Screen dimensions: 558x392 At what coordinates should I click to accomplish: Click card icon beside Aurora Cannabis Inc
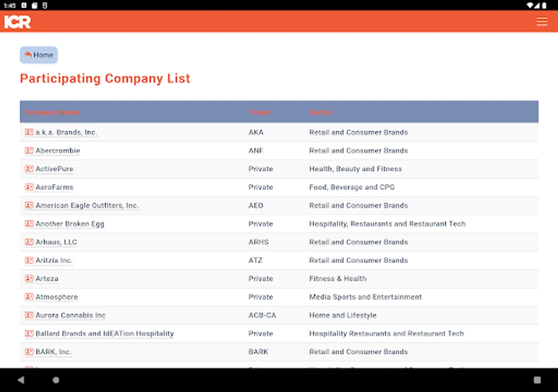[29, 315]
